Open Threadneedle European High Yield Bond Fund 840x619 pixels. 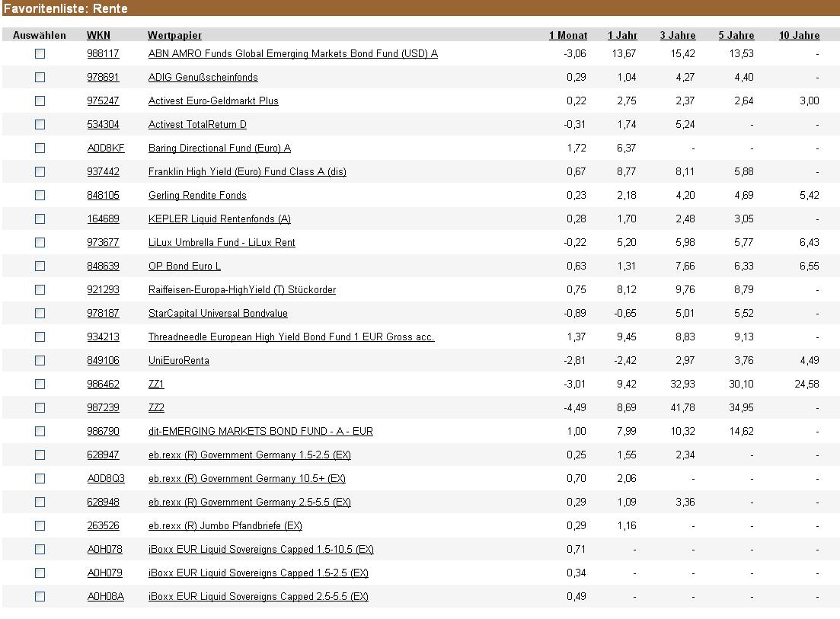292,337
